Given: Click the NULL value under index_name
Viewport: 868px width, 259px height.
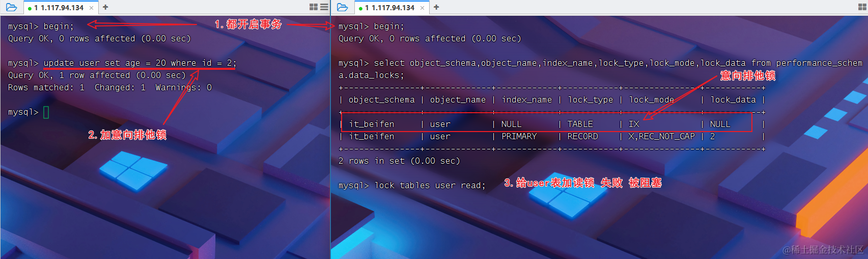Looking at the screenshot, I should [x=512, y=124].
